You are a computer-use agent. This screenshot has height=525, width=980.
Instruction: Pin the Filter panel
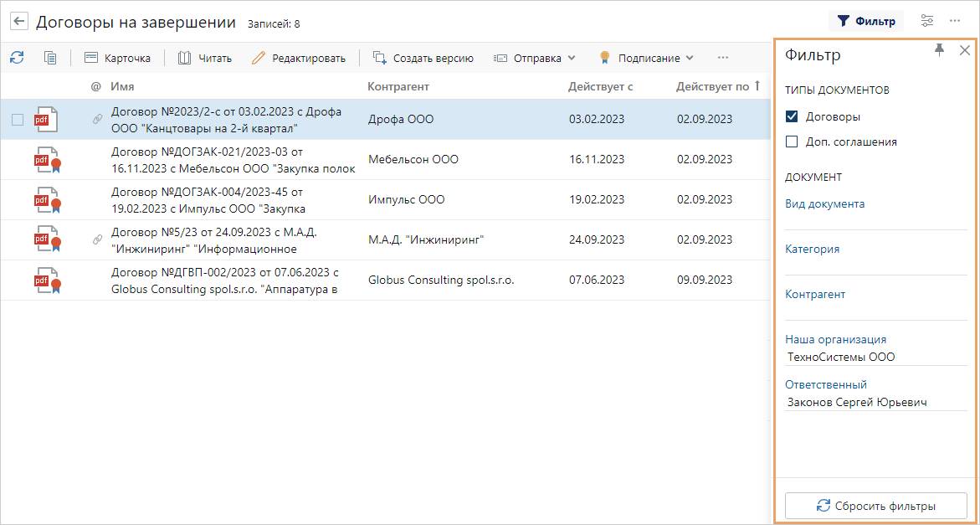[x=939, y=50]
